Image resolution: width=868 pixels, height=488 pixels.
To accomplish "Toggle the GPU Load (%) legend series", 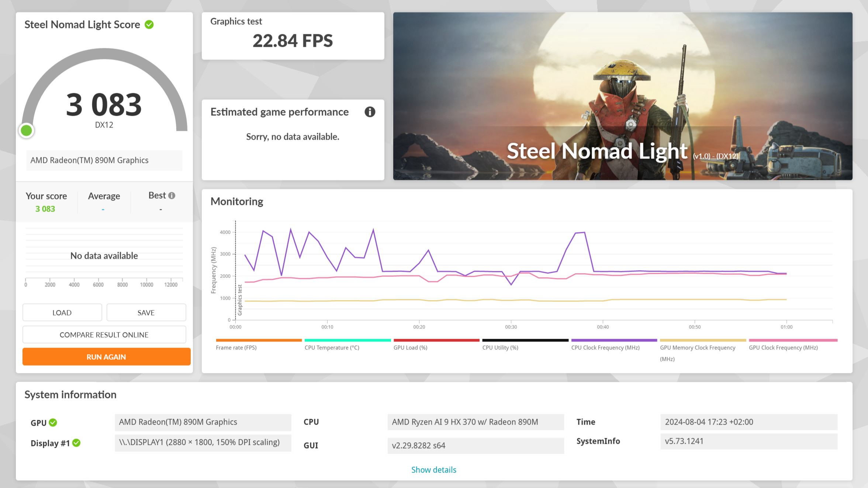I will pyautogui.click(x=410, y=347).
